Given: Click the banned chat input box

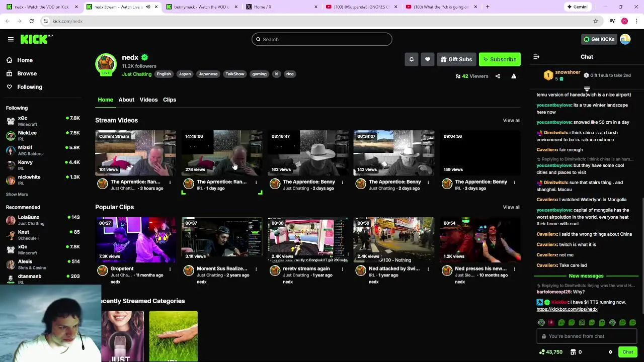Looking at the screenshot, I should (587, 336).
